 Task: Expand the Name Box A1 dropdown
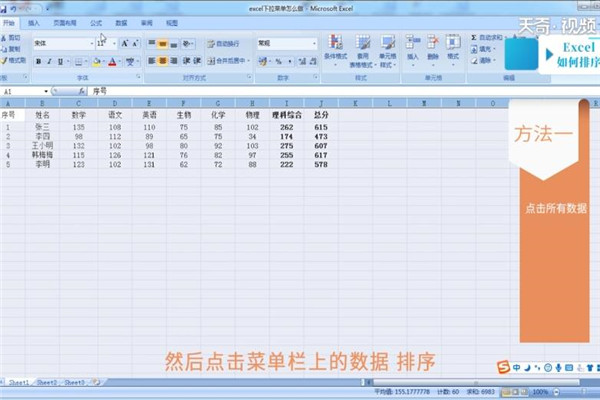(46, 91)
